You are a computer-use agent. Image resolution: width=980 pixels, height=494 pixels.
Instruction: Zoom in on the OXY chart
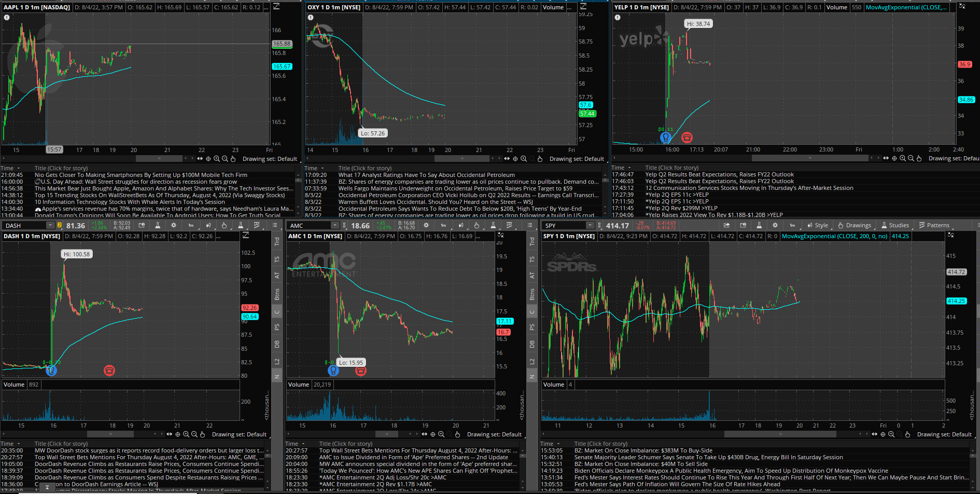click(524, 159)
